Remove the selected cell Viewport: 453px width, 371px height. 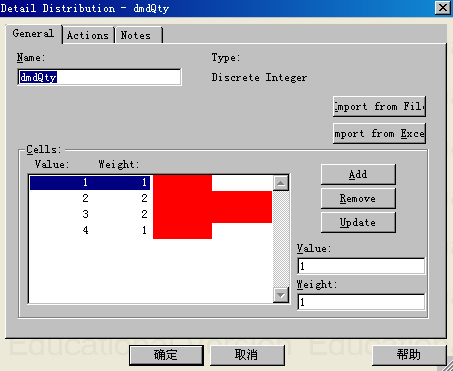(x=358, y=198)
